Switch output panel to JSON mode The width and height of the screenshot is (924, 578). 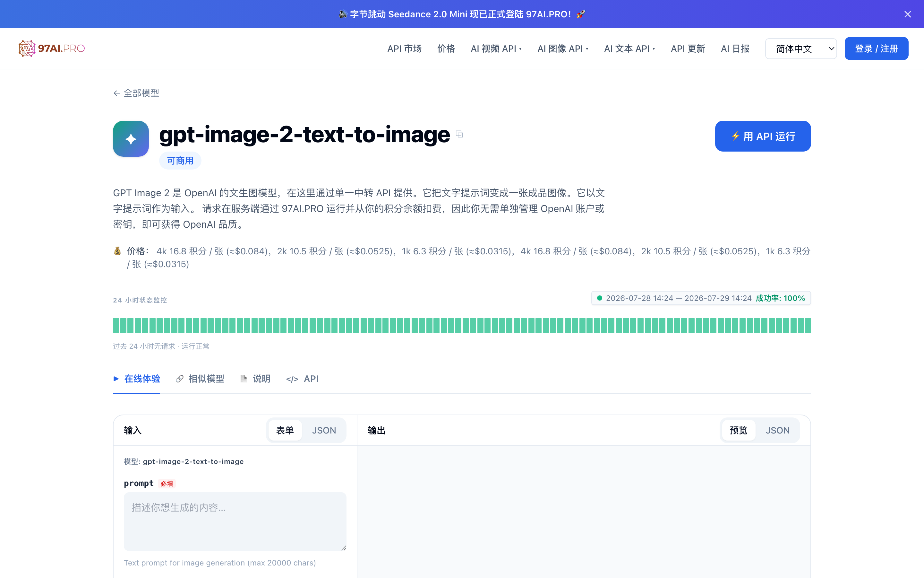point(778,430)
